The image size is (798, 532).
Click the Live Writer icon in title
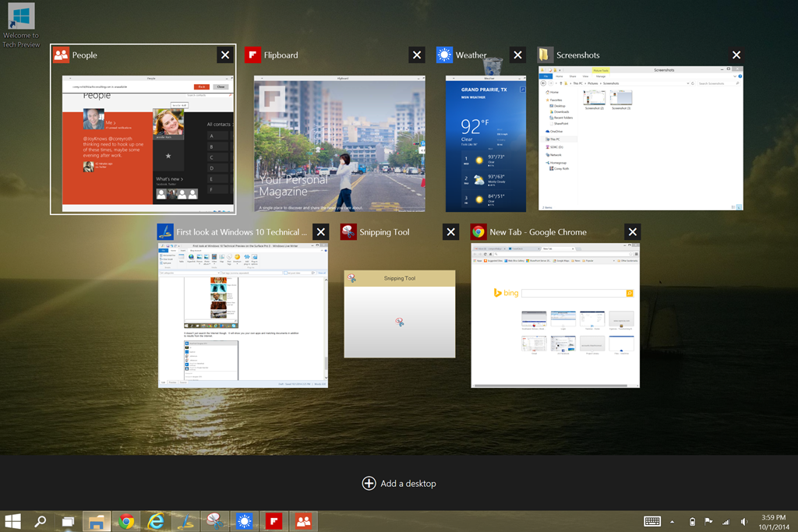(165, 232)
